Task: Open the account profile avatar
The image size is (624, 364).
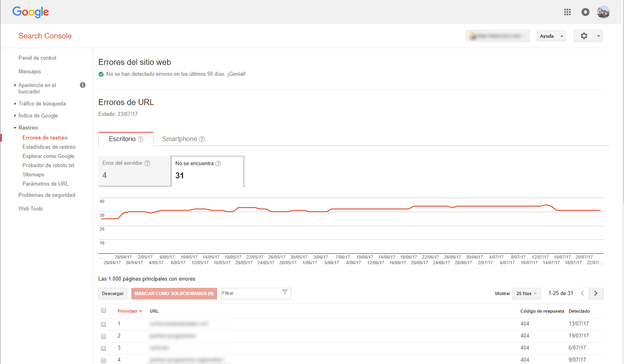Action: [603, 12]
